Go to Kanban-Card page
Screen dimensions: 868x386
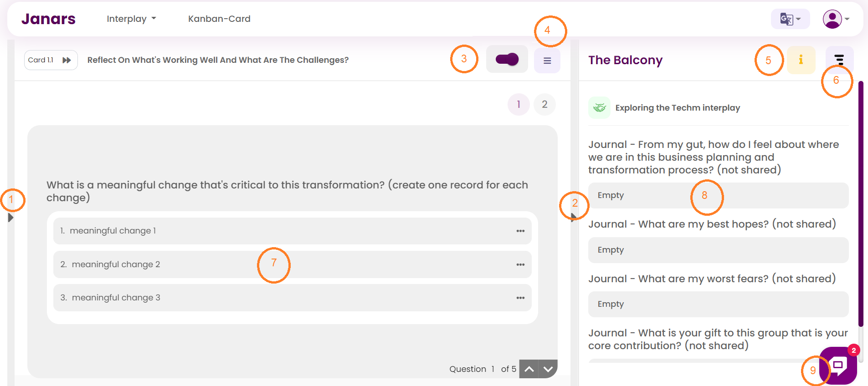219,19
